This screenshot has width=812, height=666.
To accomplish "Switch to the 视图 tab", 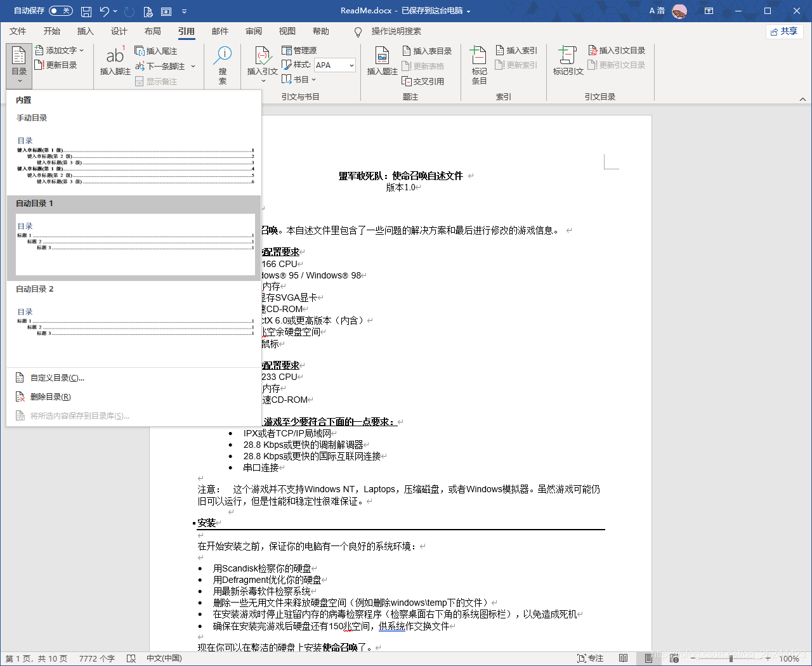I will point(287,31).
